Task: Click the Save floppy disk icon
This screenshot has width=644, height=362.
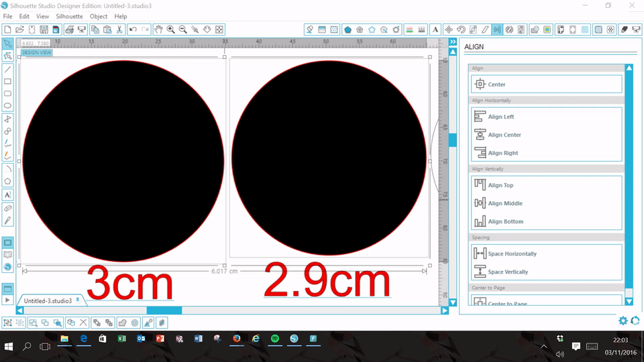Action: point(44,29)
